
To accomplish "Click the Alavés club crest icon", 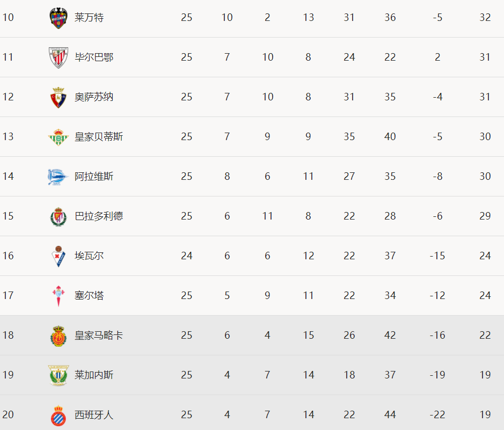I will (58, 177).
